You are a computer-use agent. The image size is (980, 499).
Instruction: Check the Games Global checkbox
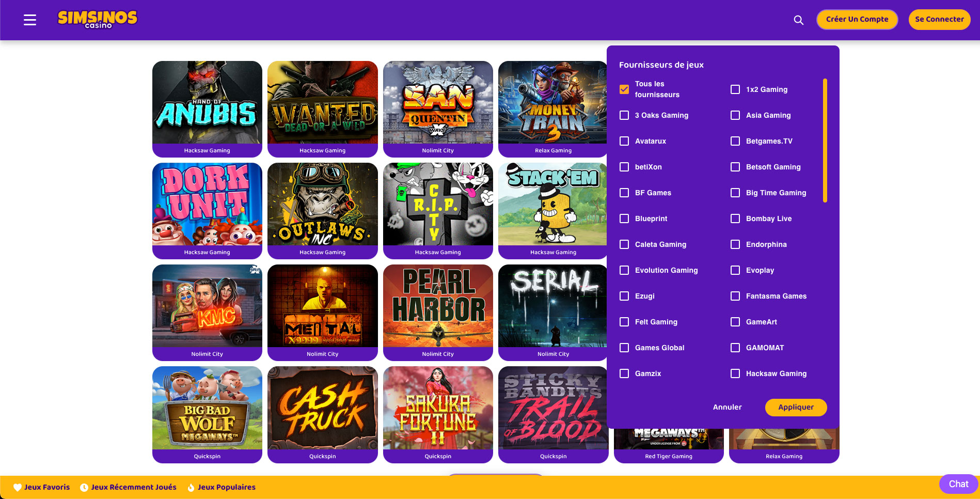(x=624, y=348)
